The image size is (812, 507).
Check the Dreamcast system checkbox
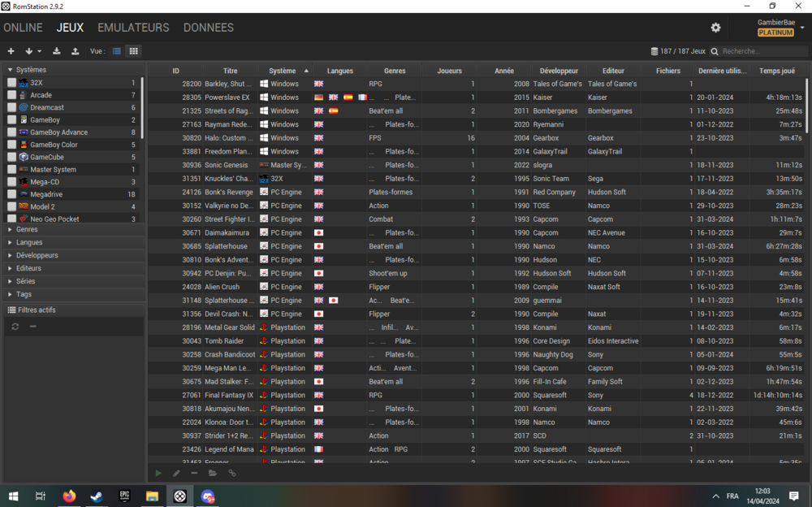[11, 107]
